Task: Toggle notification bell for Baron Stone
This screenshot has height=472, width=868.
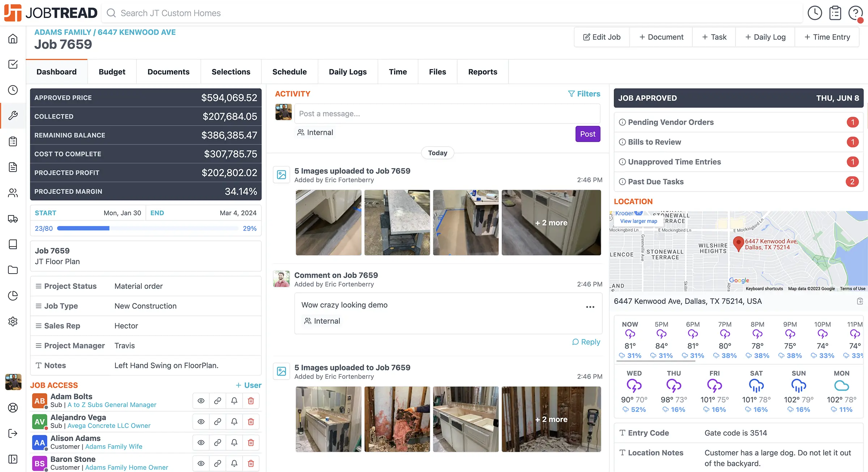Action: pos(234,464)
